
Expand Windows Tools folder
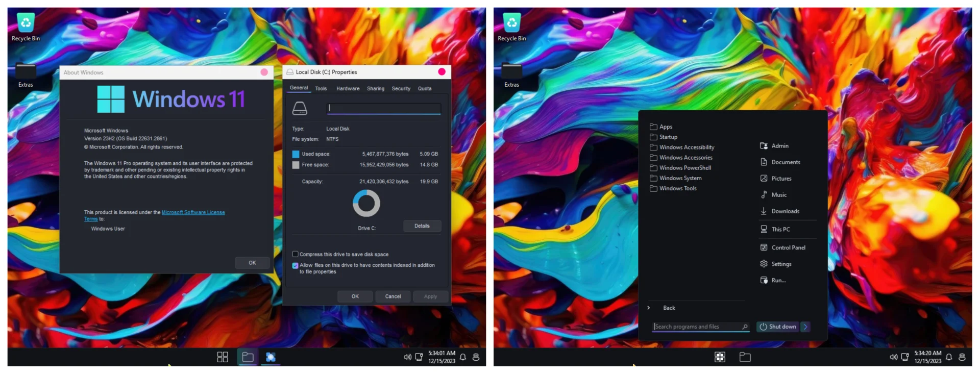[x=673, y=188]
